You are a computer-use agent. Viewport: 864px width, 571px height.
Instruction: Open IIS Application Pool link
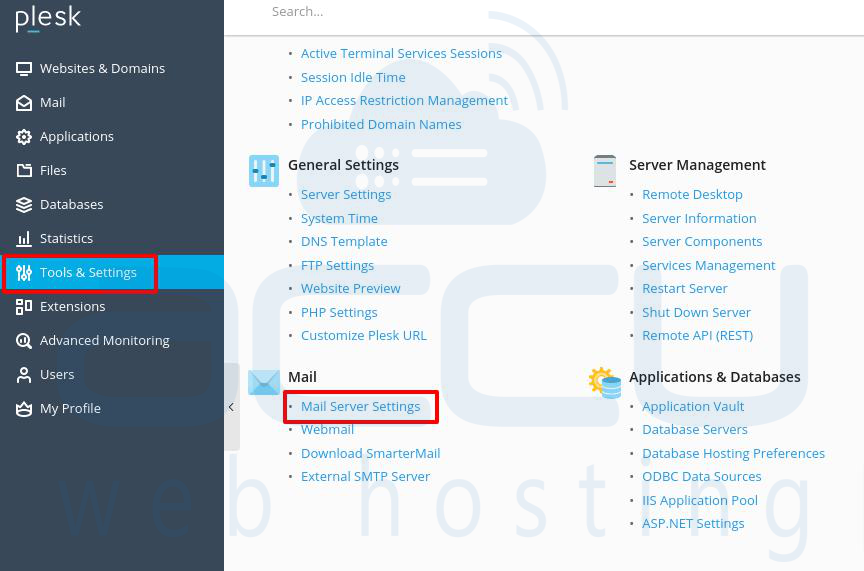pos(700,500)
